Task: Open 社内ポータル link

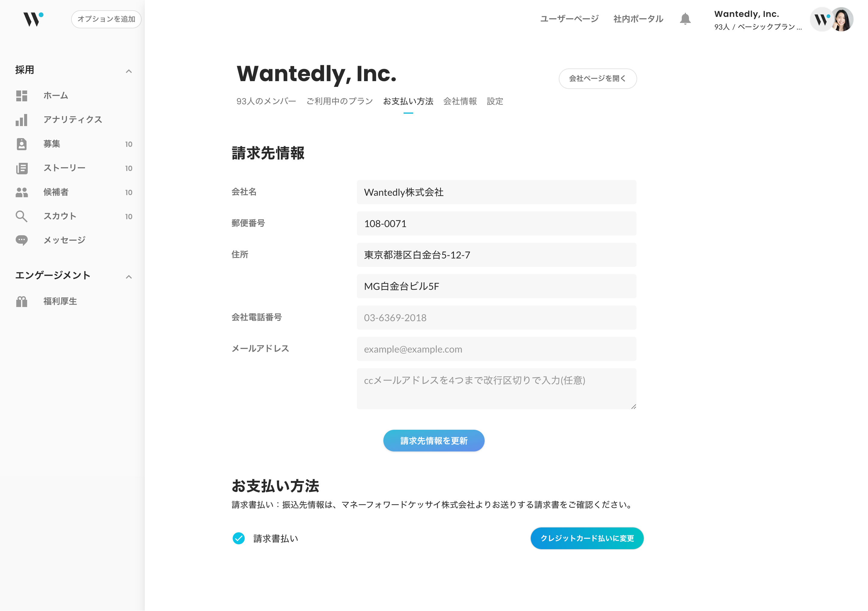Action: point(638,19)
